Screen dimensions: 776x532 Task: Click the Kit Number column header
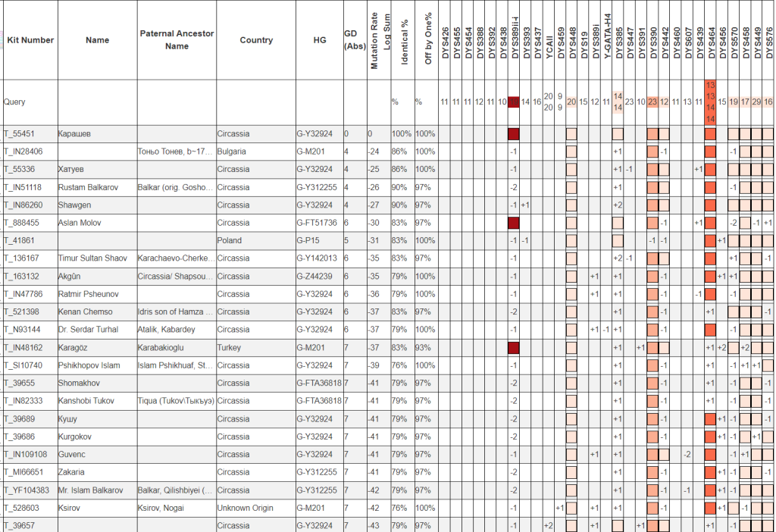pyautogui.click(x=30, y=40)
